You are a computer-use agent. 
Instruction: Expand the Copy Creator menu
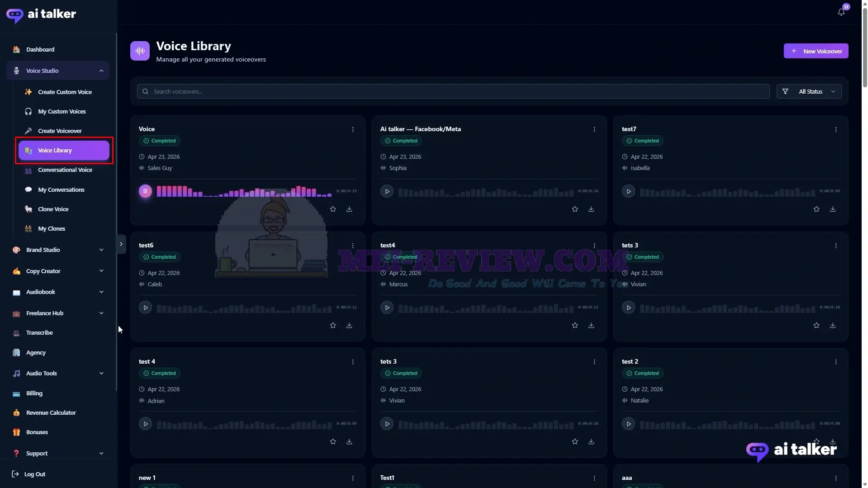[x=58, y=271]
